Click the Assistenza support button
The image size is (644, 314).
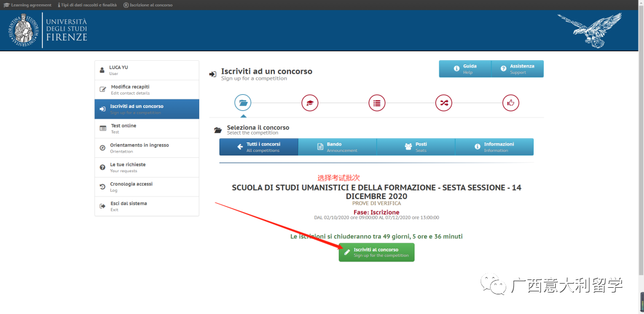click(x=518, y=69)
